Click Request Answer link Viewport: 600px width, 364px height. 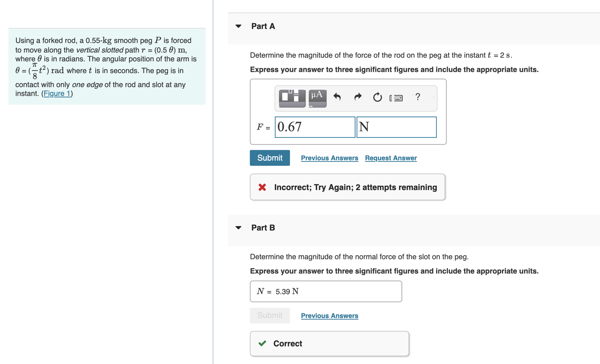[x=391, y=158]
